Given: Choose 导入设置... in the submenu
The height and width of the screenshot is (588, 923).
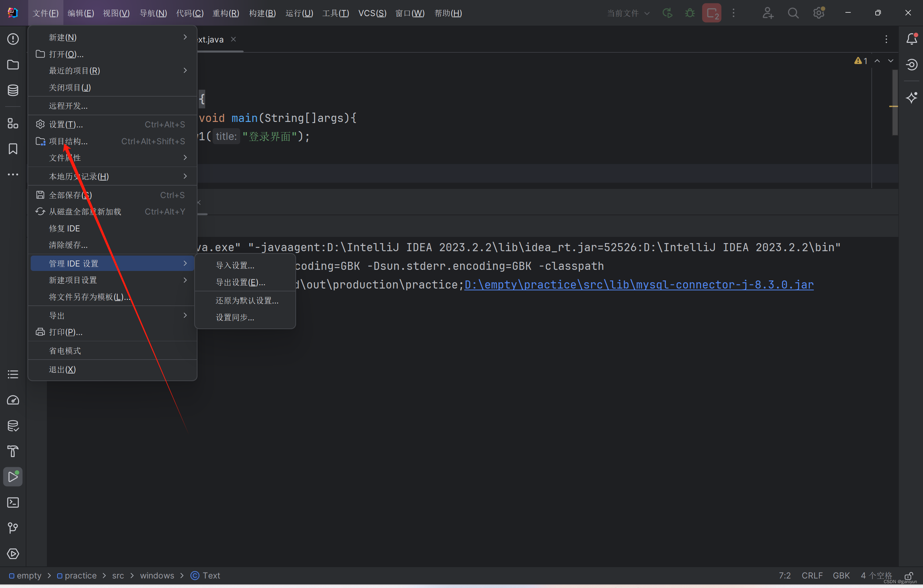Looking at the screenshot, I should (235, 265).
